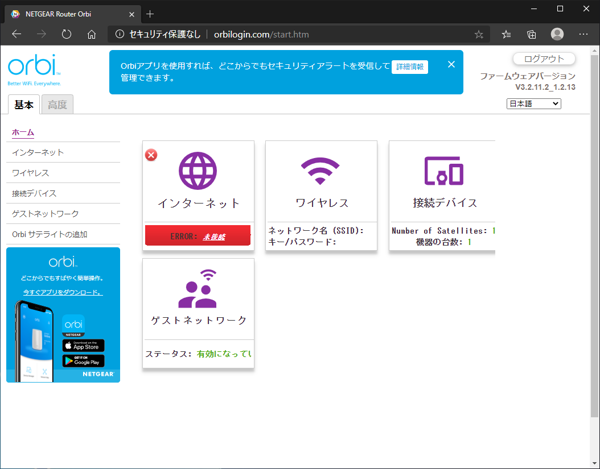Select 接続デバイス in the sidebar
Screen dimensions: 600x469
[34, 194]
